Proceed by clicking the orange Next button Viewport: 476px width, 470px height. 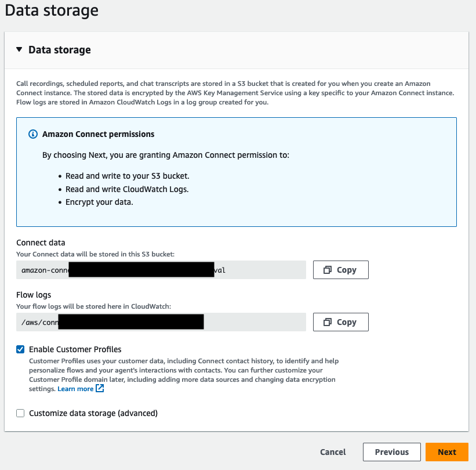[x=446, y=452]
